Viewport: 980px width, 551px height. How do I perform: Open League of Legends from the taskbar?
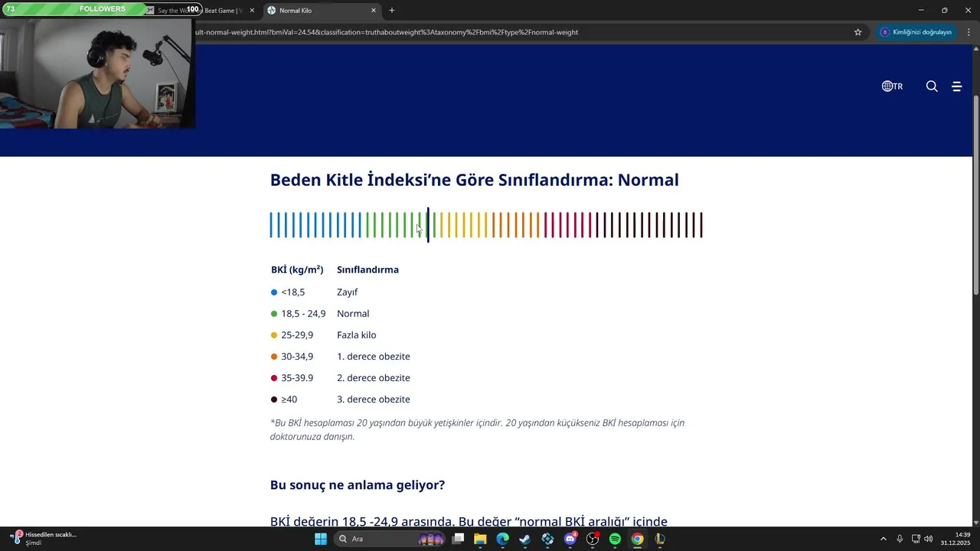pos(659,539)
